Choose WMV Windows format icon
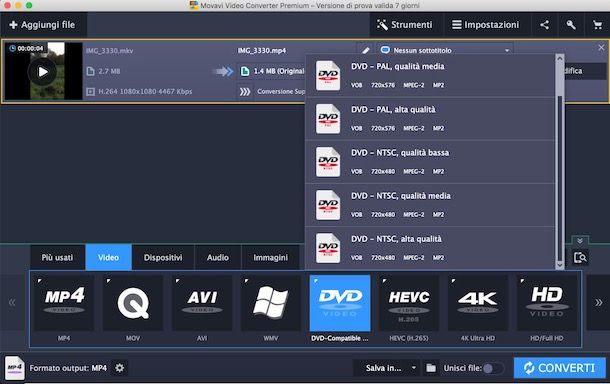610x384 pixels. point(271,303)
